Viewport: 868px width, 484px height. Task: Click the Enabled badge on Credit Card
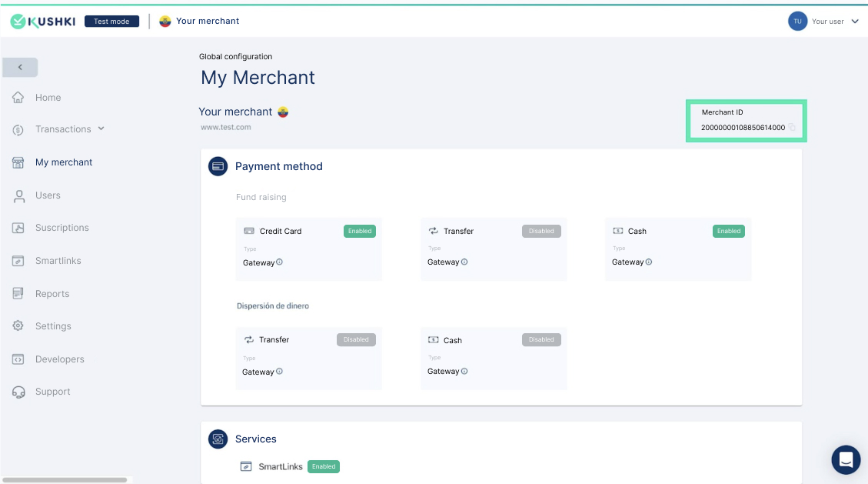(359, 231)
